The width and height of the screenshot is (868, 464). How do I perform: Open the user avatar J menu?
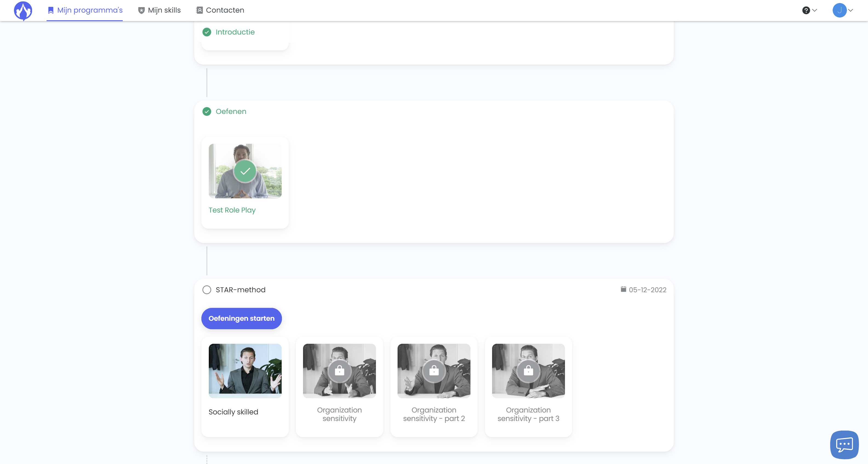click(839, 10)
